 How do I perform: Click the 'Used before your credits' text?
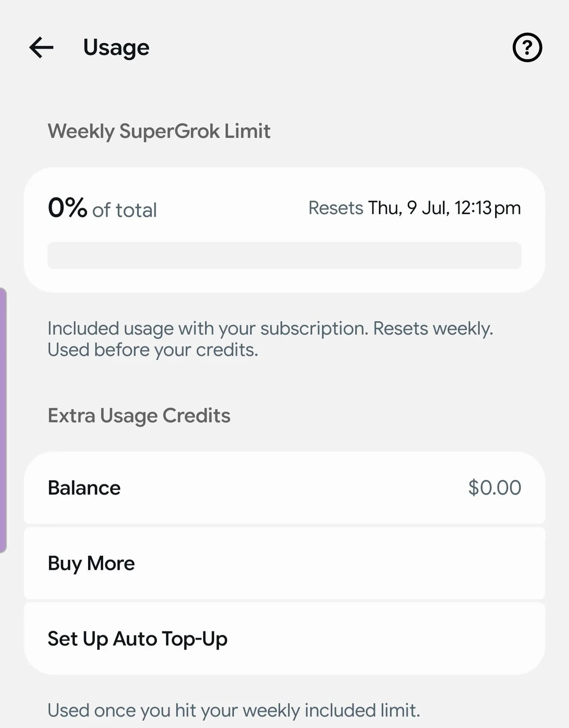153,350
